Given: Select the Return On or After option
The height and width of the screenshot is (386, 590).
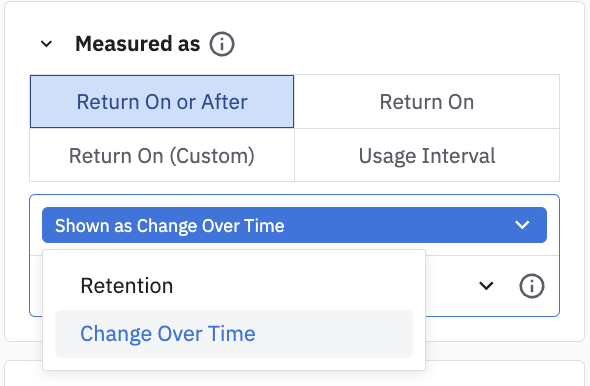Looking at the screenshot, I should [x=162, y=102].
